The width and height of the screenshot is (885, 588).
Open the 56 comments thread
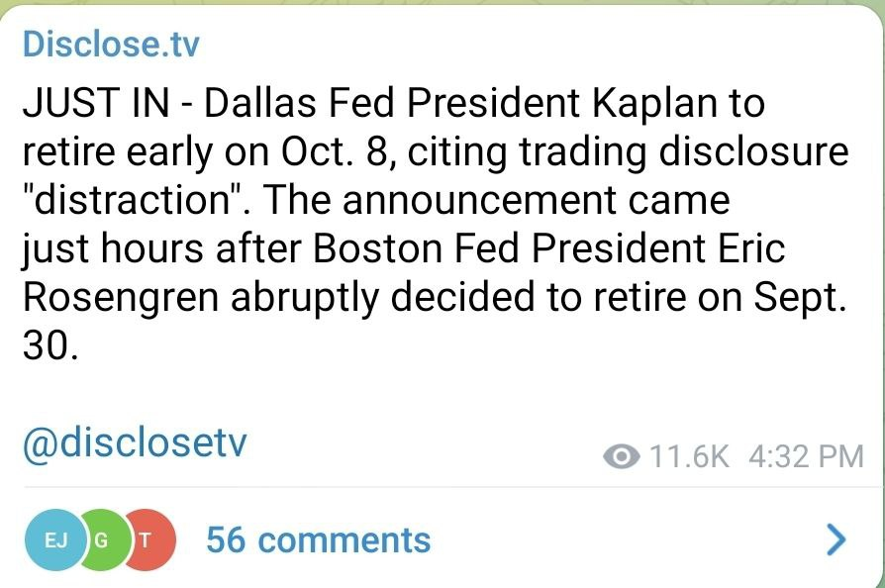318,540
